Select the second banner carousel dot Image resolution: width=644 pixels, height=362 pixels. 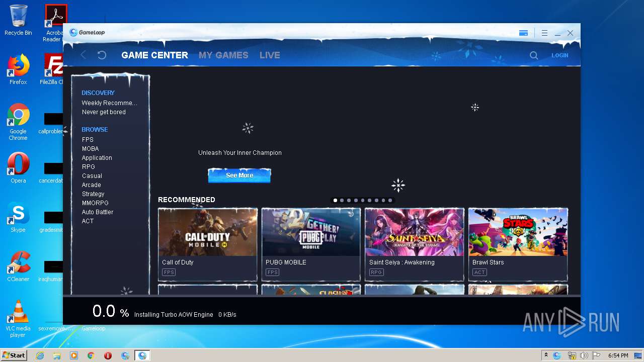pyautogui.click(x=342, y=200)
